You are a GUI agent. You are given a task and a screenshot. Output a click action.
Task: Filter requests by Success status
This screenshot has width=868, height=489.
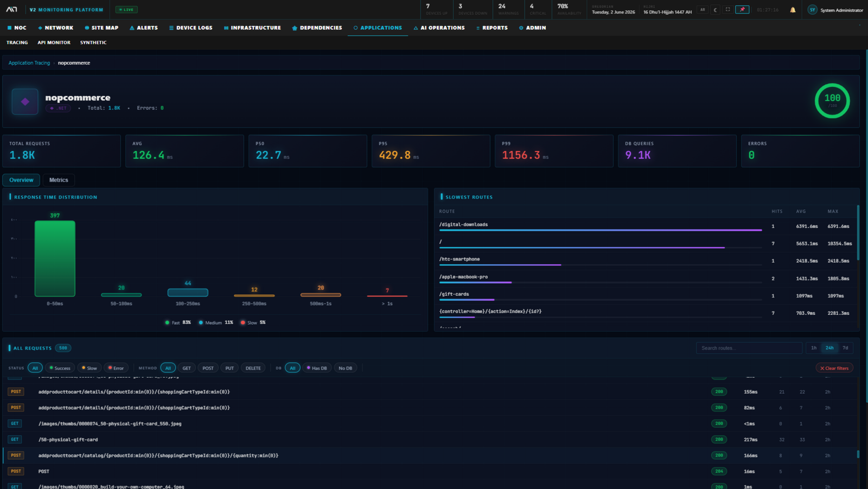click(x=60, y=368)
